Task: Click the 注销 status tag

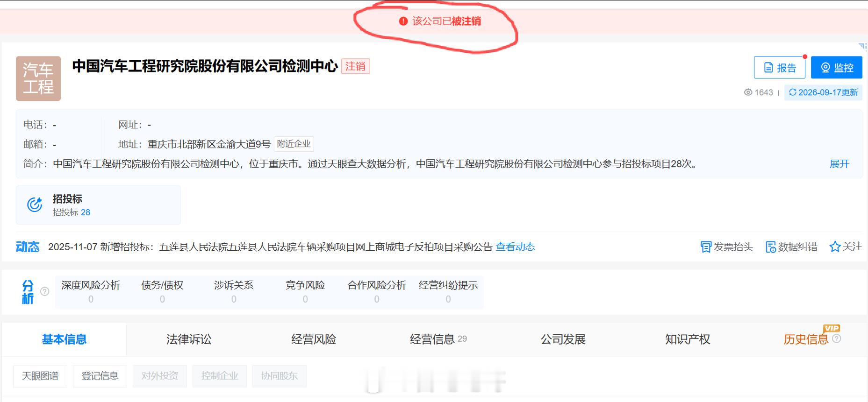Action: 355,66
